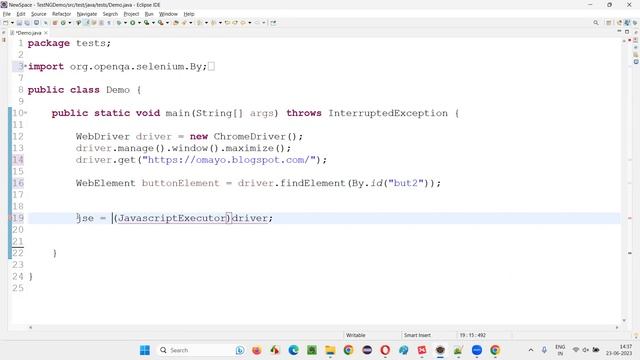The width and height of the screenshot is (640, 360).
Task: Switch to the Java perspective icon
Action: (627, 23)
